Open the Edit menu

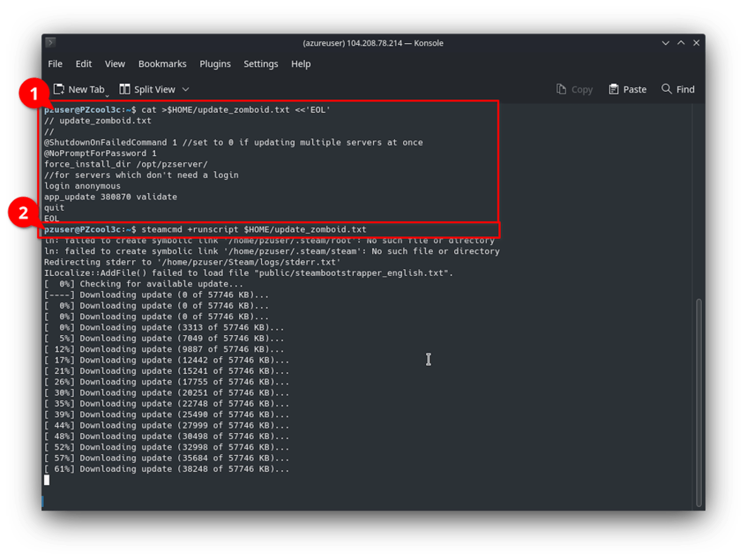(83, 64)
